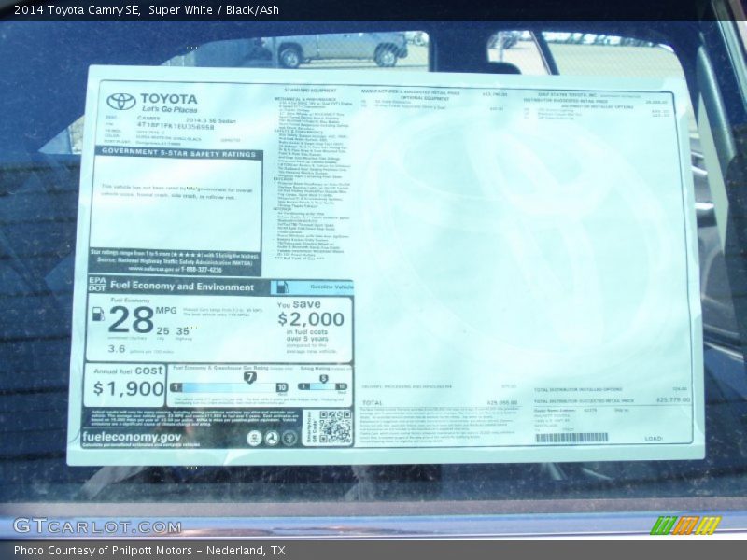Image resolution: width=747 pixels, height=560 pixels.
Task: Click the gas pump icon beside 28 MPG
Action: coord(98,315)
